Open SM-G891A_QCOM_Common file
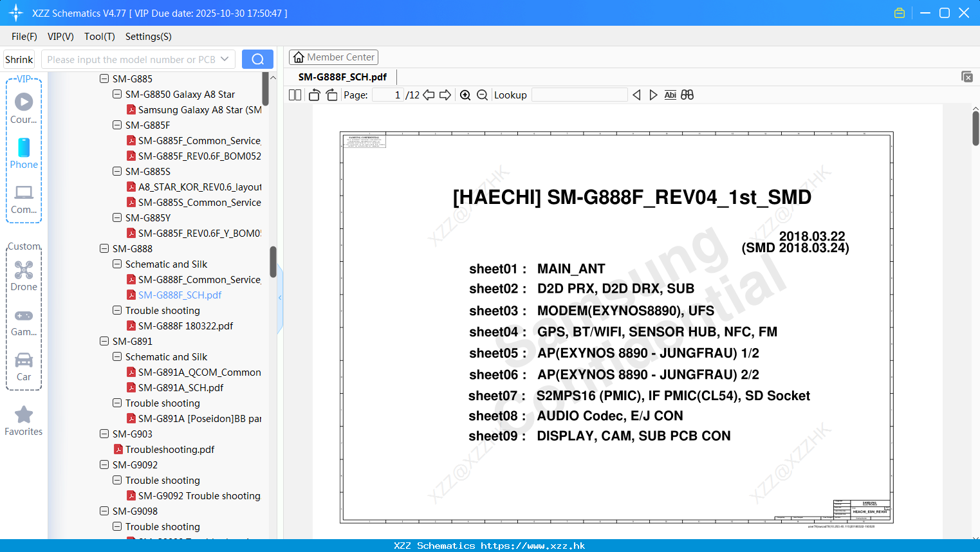The width and height of the screenshot is (980, 552). pos(199,372)
